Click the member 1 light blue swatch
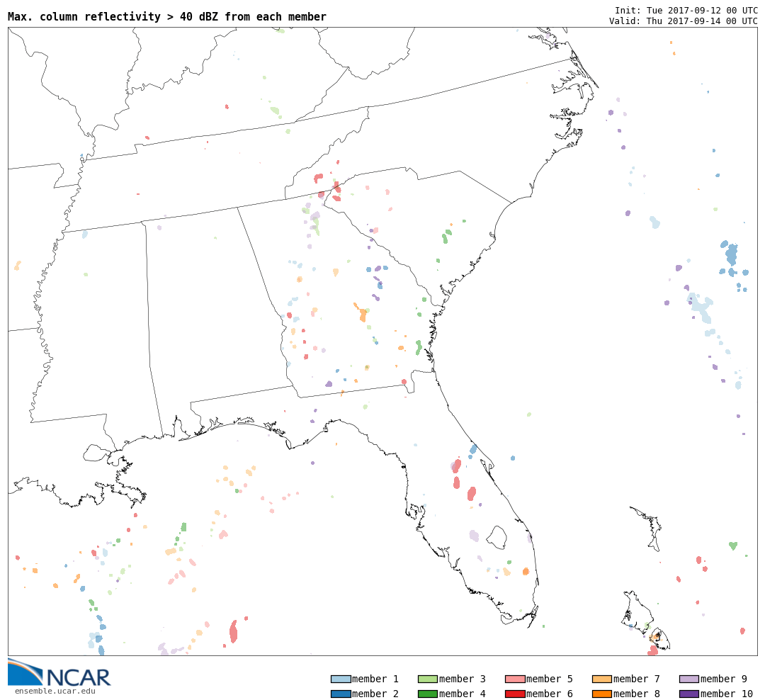Viewport: 765px width, 700px height. tap(341, 679)
